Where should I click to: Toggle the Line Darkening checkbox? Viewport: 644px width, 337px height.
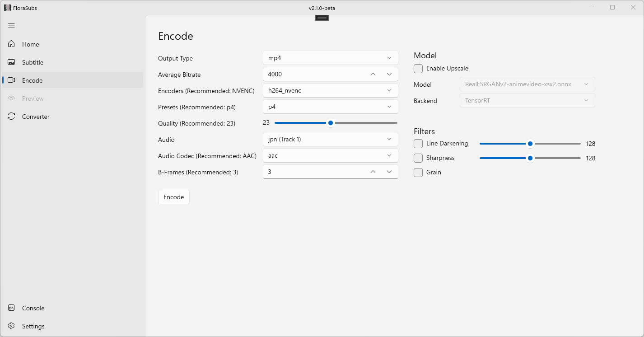tap(418, 144)
